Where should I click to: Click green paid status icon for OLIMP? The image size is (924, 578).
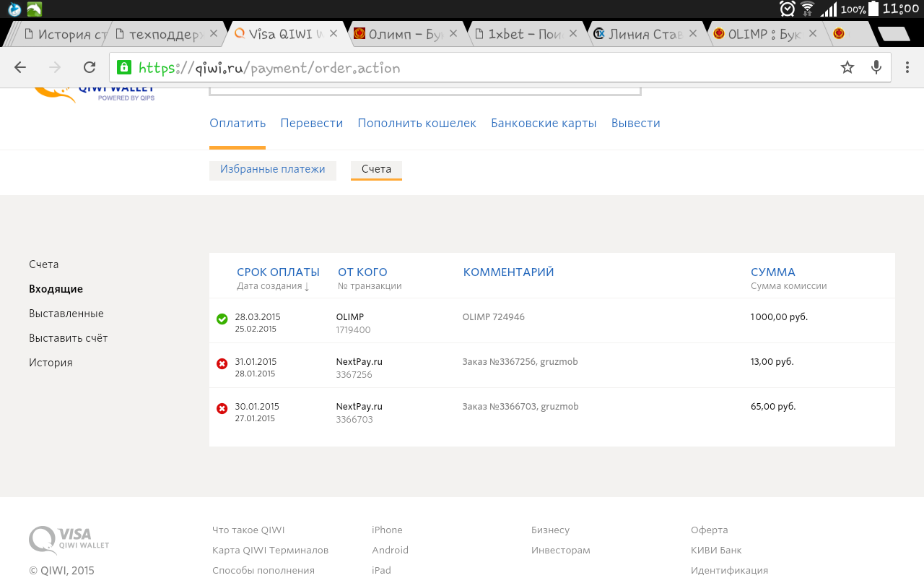[x=222, y=319]
